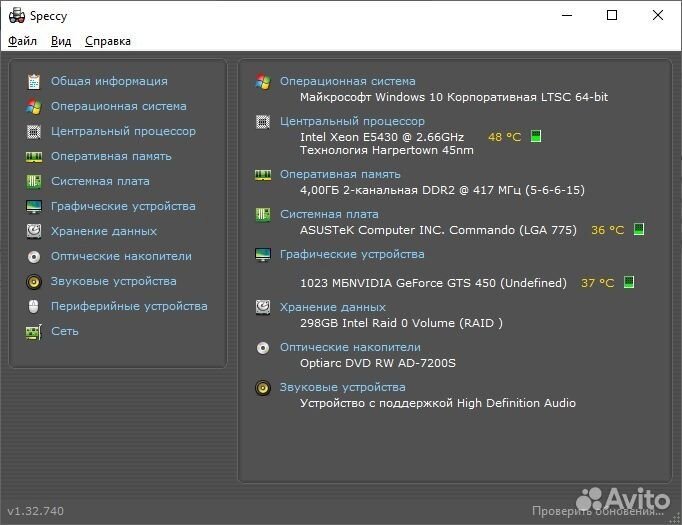Screen dimensions: 682x525
Task: Click the Технология Harpertown 45nm text
Action: click(x=387, y=150)
